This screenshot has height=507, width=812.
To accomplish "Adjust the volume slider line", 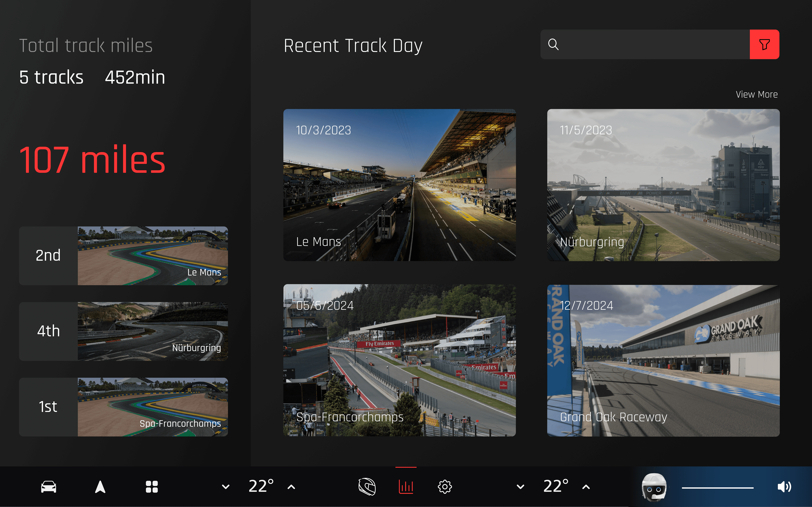I will 718,488.
